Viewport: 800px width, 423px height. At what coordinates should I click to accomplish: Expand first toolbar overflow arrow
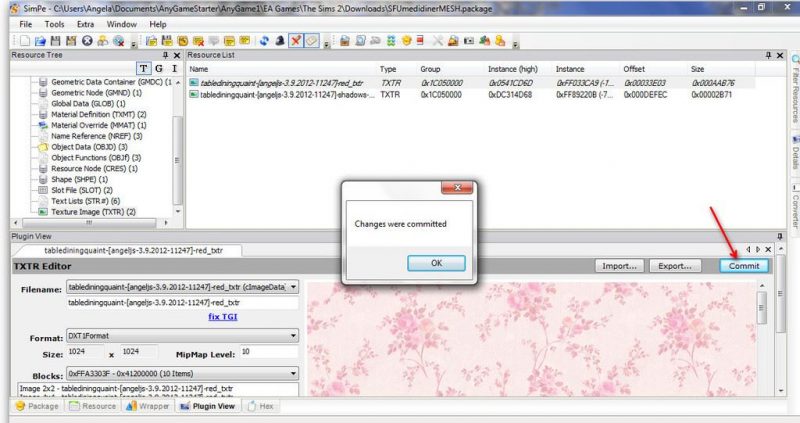click(x=133, y=44)
